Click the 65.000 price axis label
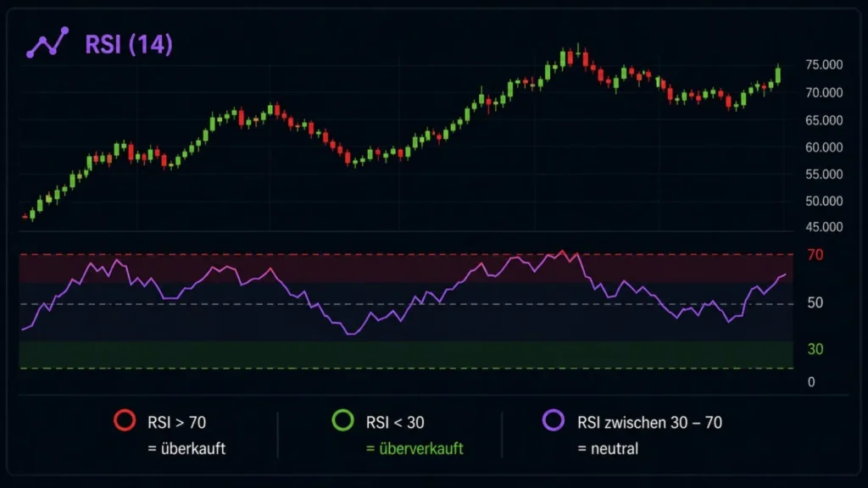 click(x=824, y=120)
